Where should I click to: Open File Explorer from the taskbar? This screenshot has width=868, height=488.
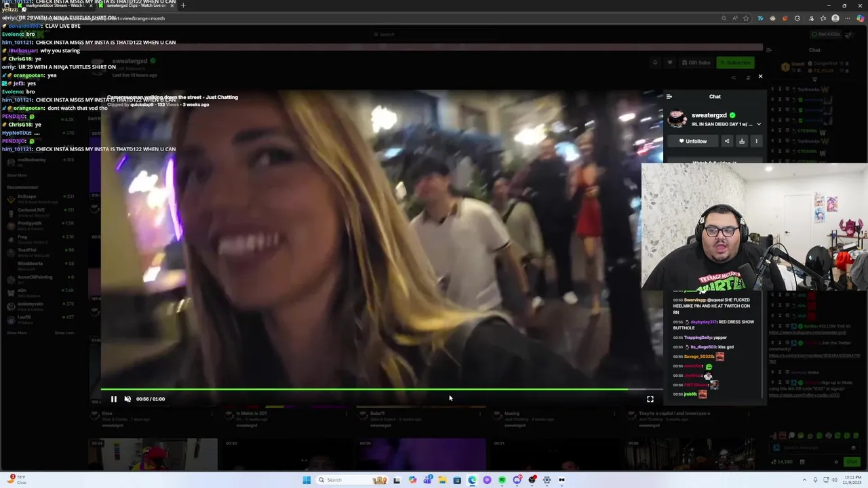point(442,480)
